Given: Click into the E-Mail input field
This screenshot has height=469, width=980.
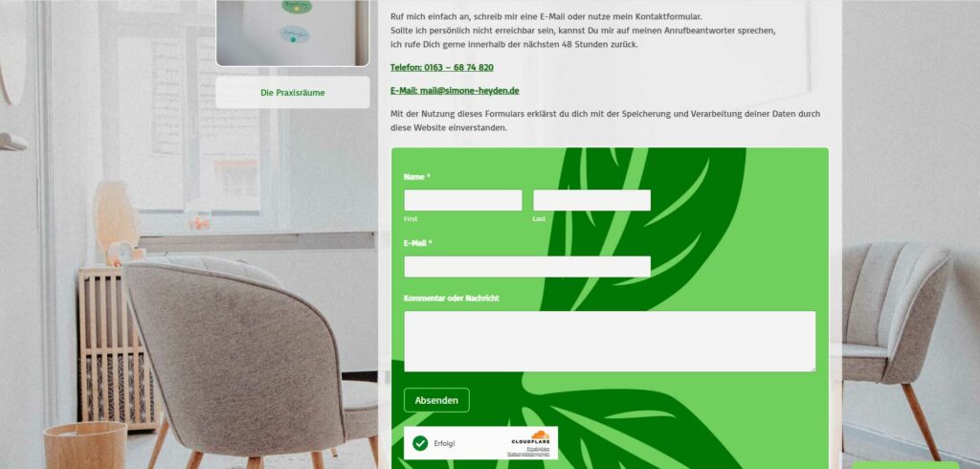Looking at the screenshot, I should 527,266.
